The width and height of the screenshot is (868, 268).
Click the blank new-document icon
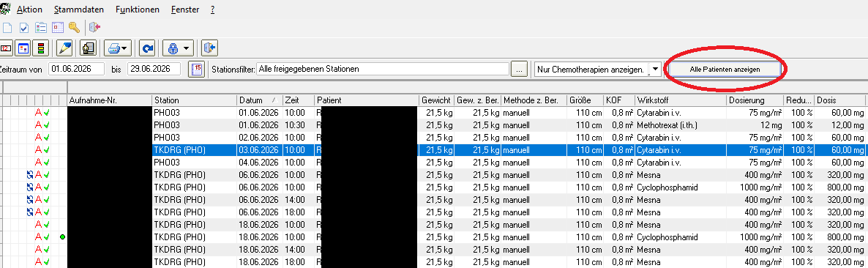click(7, 27)
